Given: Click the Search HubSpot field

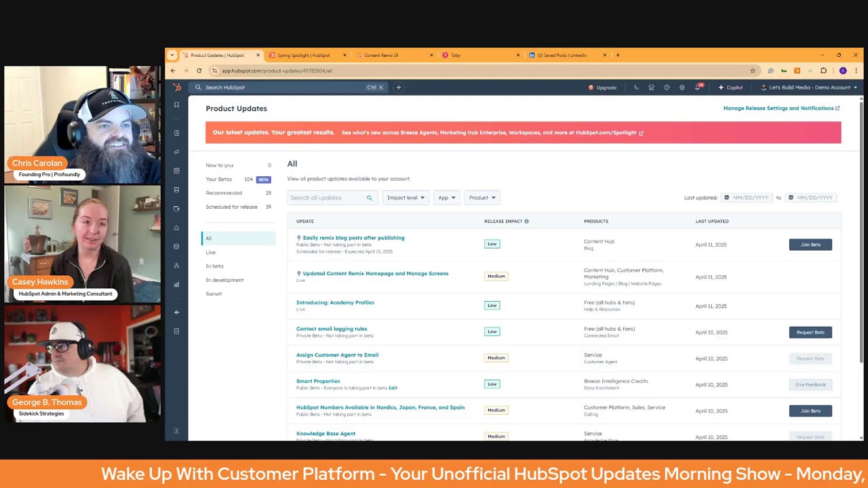Looking at the screenshot, I should click(x=290, y=87).
